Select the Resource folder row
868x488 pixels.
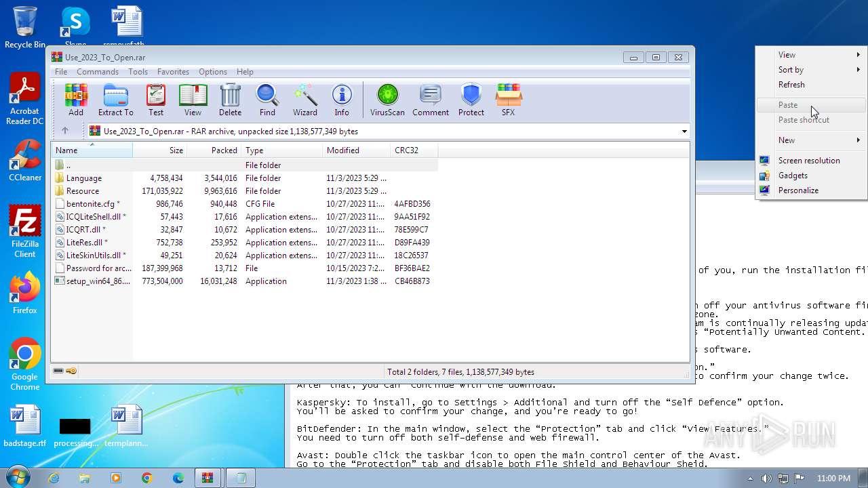245,191
